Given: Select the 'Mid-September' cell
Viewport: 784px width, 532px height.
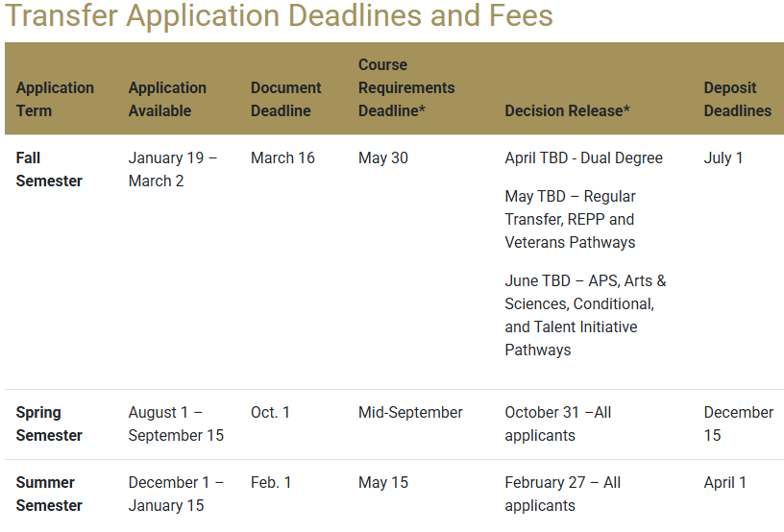Looking at the screenshot, I should tap(410, 412).
